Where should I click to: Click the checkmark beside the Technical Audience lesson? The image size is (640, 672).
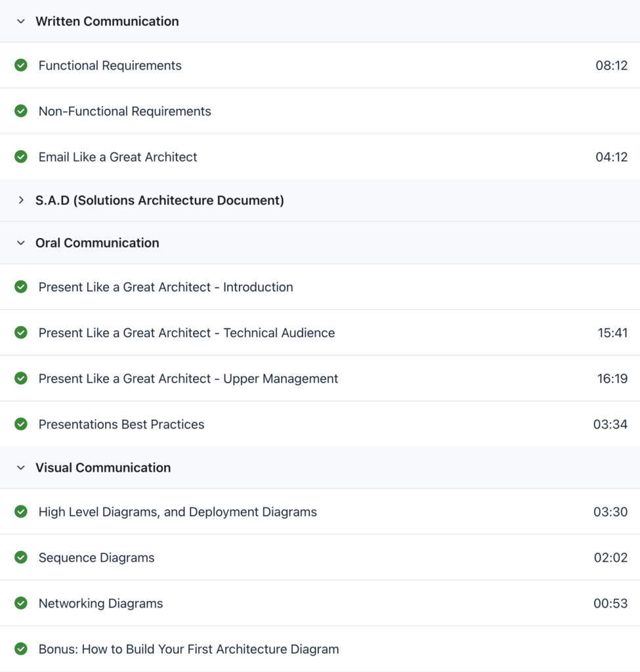pos(20,333)
